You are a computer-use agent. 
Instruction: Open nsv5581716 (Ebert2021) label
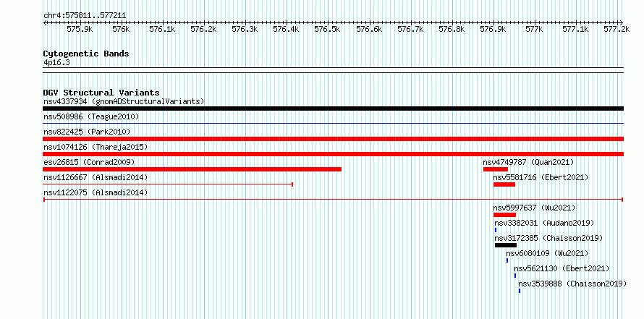pyautogui.click(x=541, y=178)
